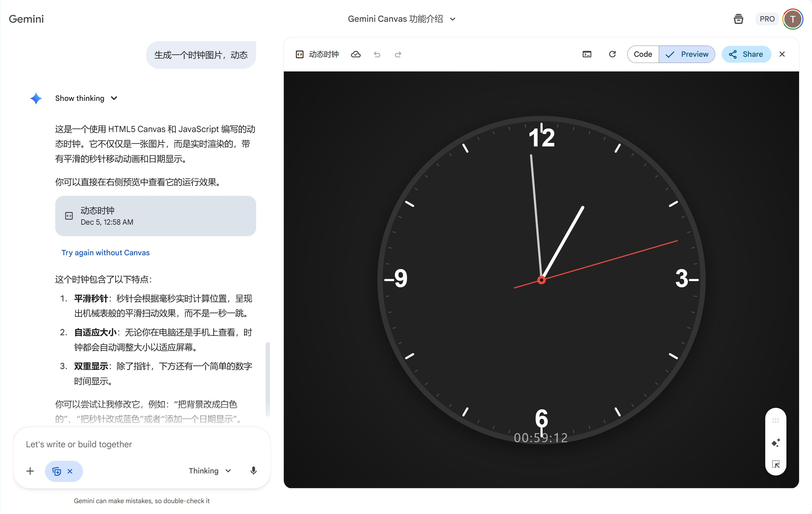This screenshot has height=514, width=812.
Task: Click the microphone voice input icon
Action: click(x=254, y=470)
